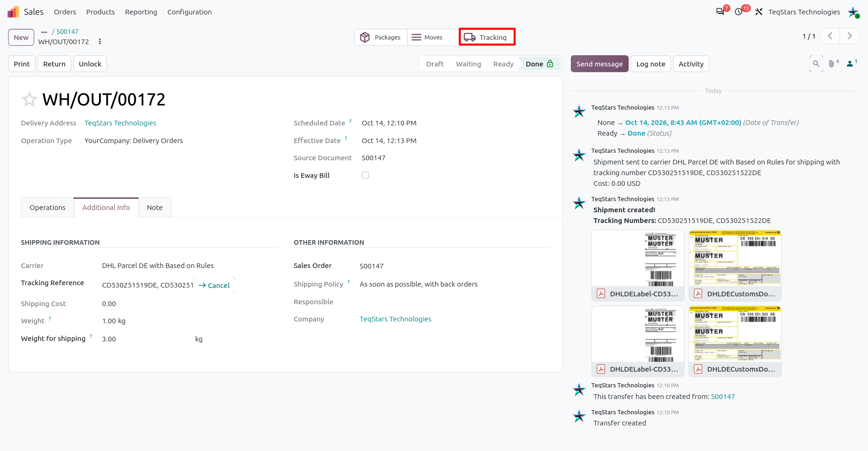Switch to the Operations tab

coord(47,207)
